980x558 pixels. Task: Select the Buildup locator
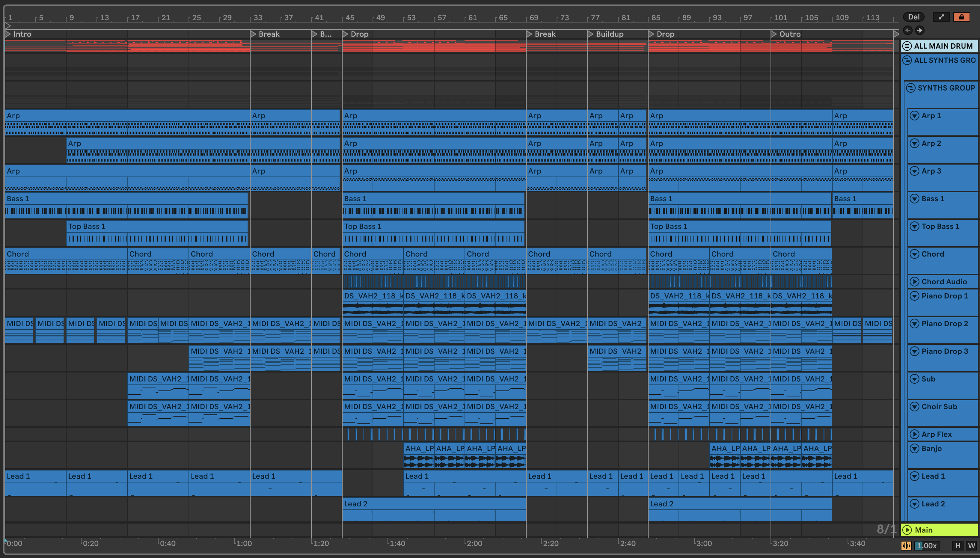[x=606, y=34]
